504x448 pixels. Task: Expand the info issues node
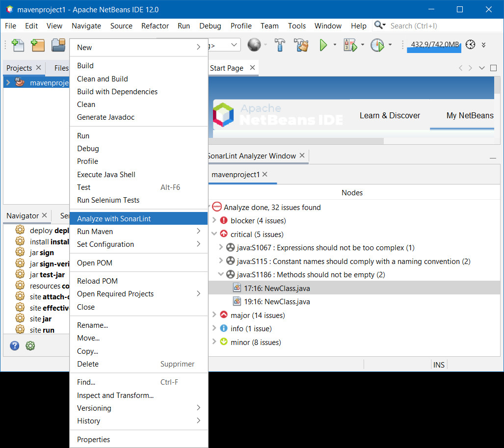coord(214,328)
